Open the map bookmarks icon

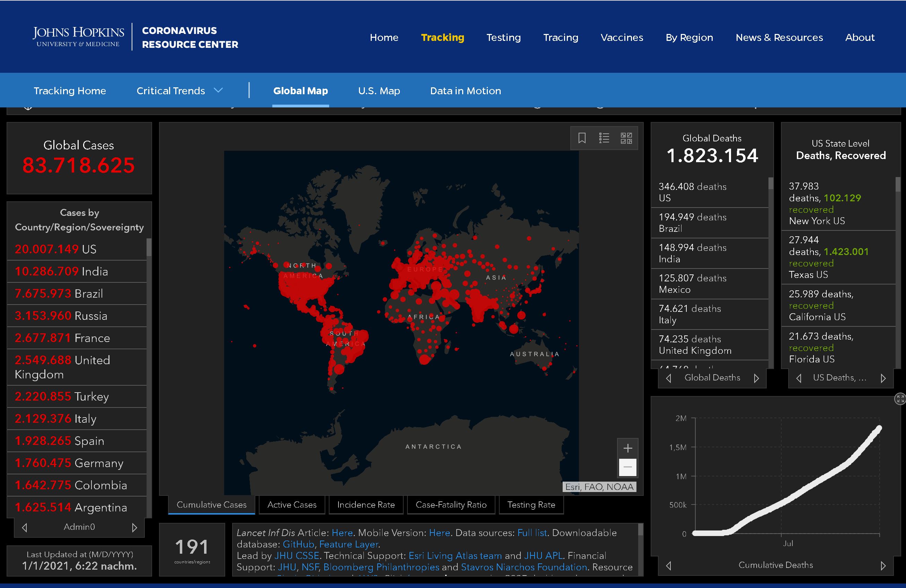(x=582, y=138)
